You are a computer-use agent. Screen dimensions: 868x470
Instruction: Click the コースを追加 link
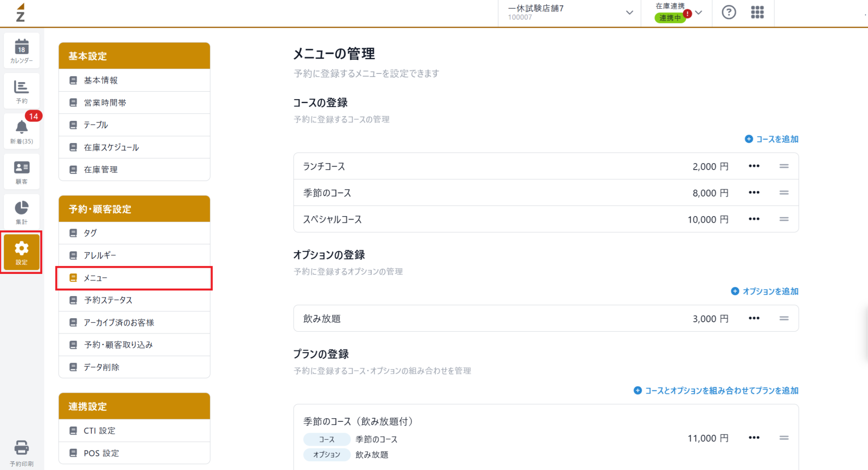771,139
